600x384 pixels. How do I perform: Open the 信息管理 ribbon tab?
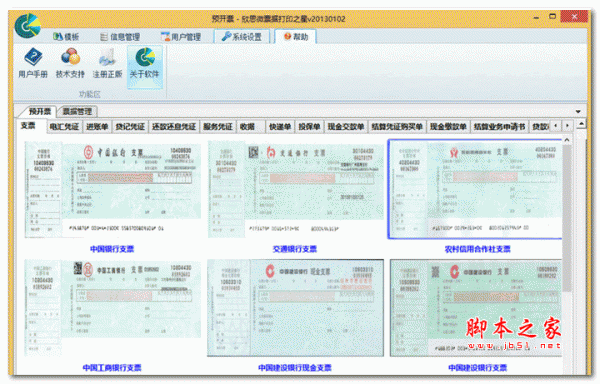coord(120,37)
